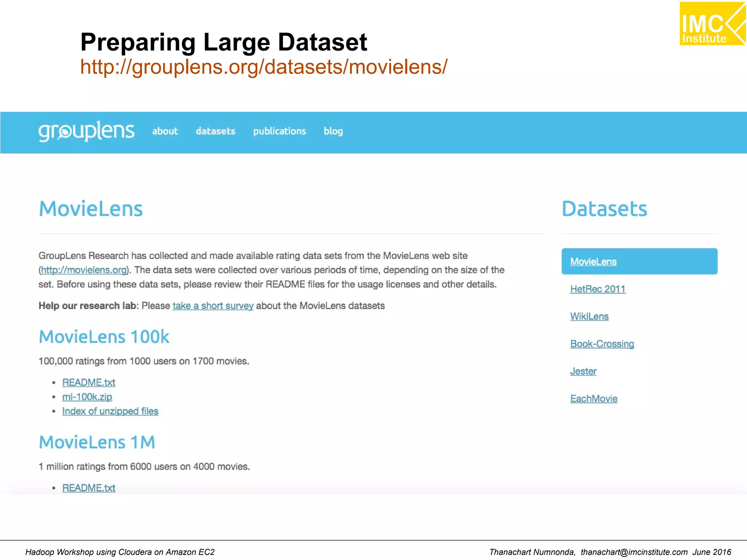747x560 pixels.
Task: Click the grouplens logo
Action: (x=86, y=131)
